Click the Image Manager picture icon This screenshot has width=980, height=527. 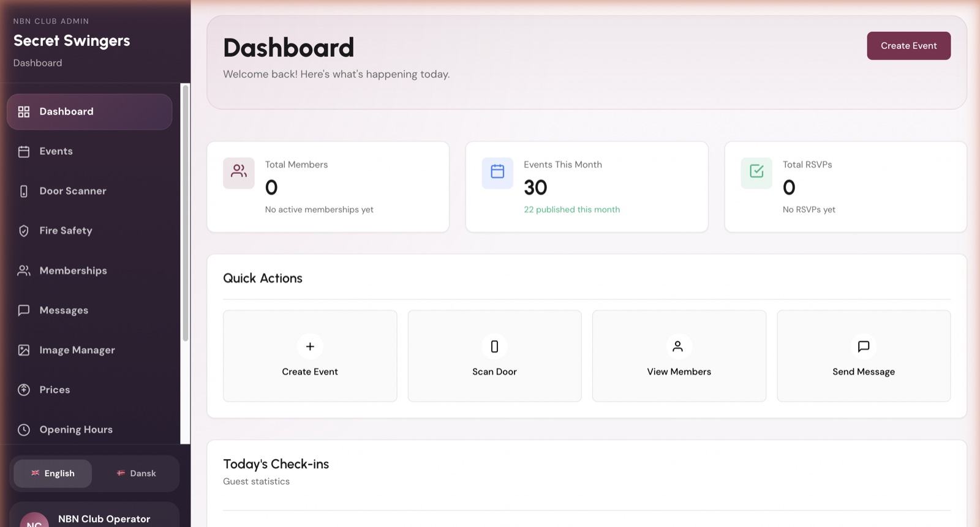[24, 350]
